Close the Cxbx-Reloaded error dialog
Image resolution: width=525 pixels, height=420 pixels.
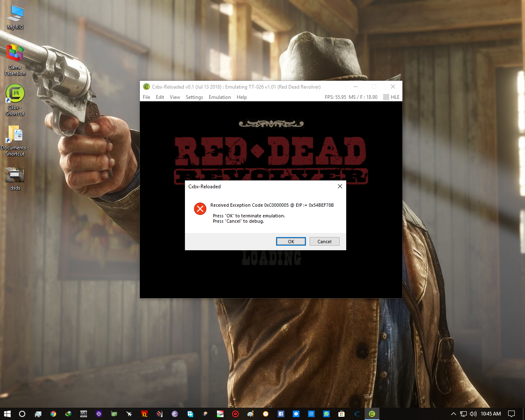(x=340, y=186)
